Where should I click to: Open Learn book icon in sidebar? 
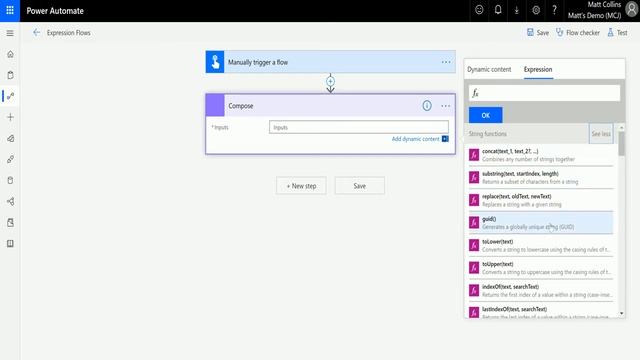(10, 244)
